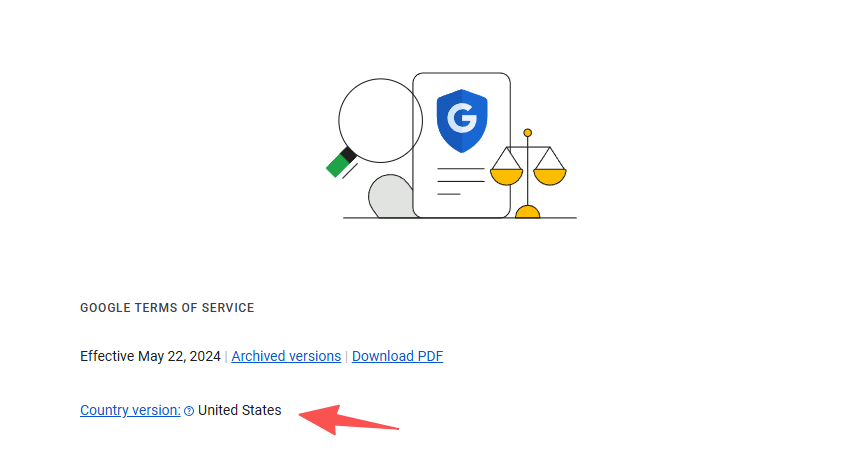Viewport: 864px width, 465px height.
Task: Click the green magnifying glass handle
Action: click(x=337, y=165)
